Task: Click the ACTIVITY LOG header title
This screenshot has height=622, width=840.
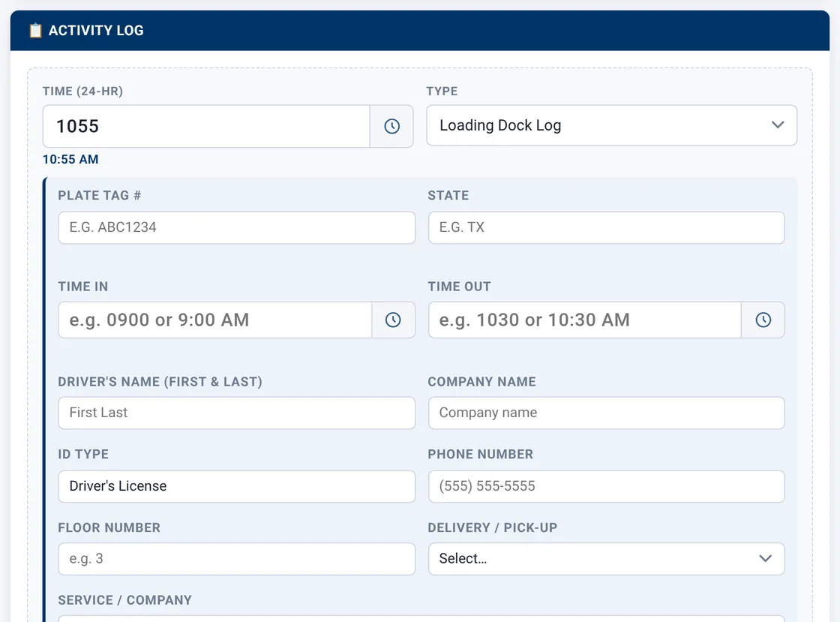Action: 96,31
